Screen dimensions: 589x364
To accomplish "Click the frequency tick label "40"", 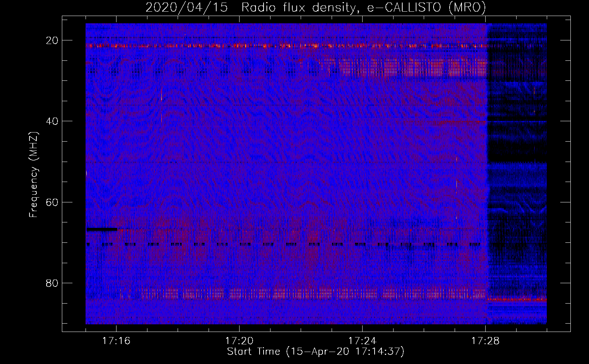I will (x=52, y=121).
